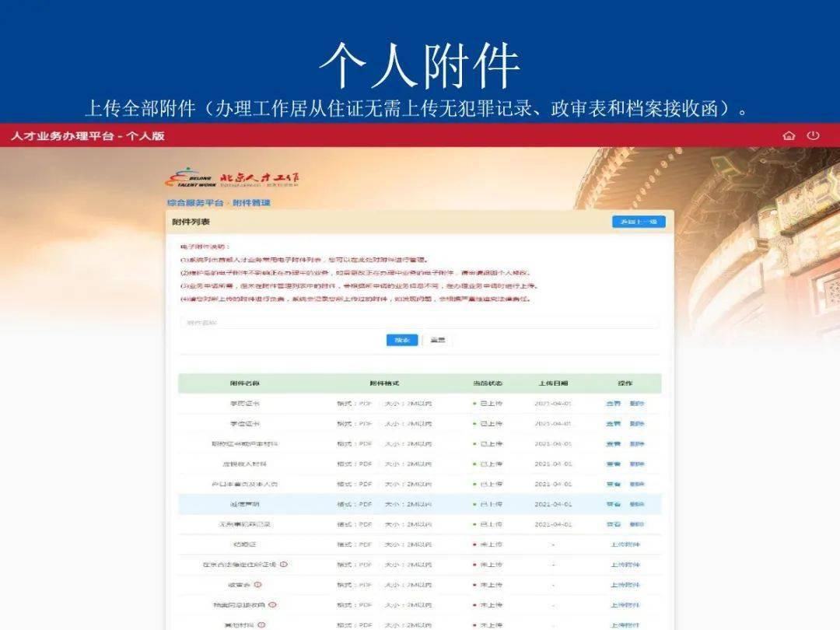Click info icon beside 政审表 row
840x630 pixels.
(257, 584)
